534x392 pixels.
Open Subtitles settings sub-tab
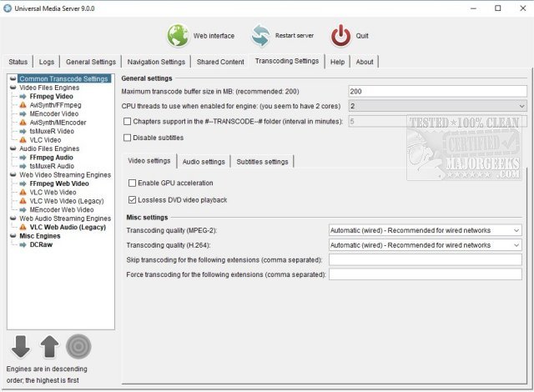point(262,162)
